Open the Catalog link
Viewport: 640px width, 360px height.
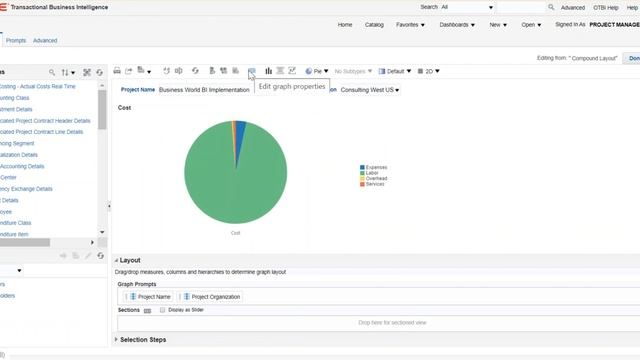point(374,25)
